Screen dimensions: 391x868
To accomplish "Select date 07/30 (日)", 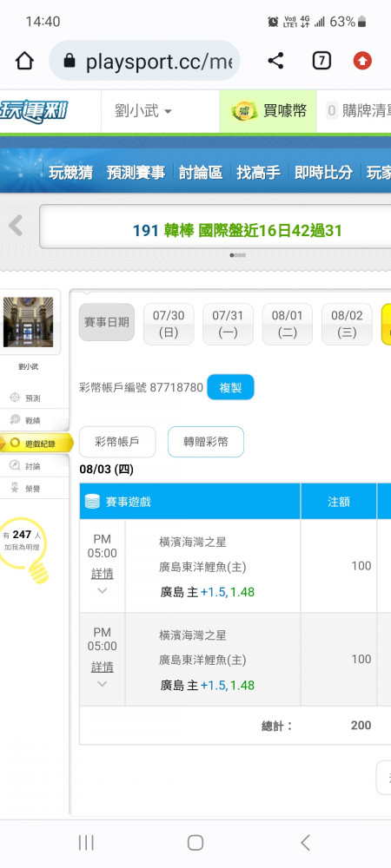I will [169, 324].
